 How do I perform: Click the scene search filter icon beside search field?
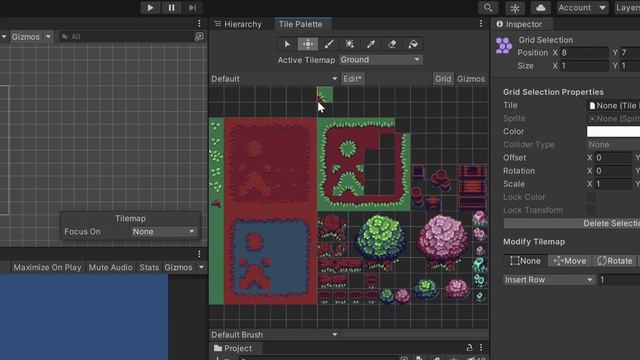(x=199, y=37)
